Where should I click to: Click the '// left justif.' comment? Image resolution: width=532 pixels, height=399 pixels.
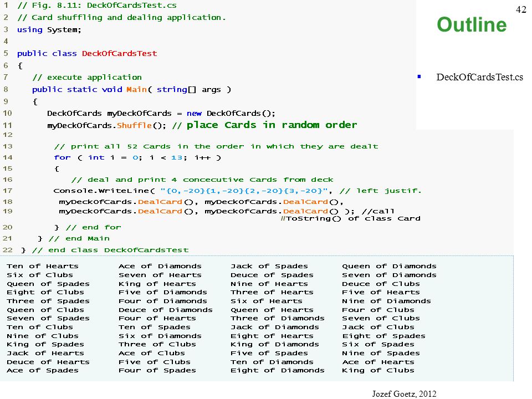[x=380, y=191]
